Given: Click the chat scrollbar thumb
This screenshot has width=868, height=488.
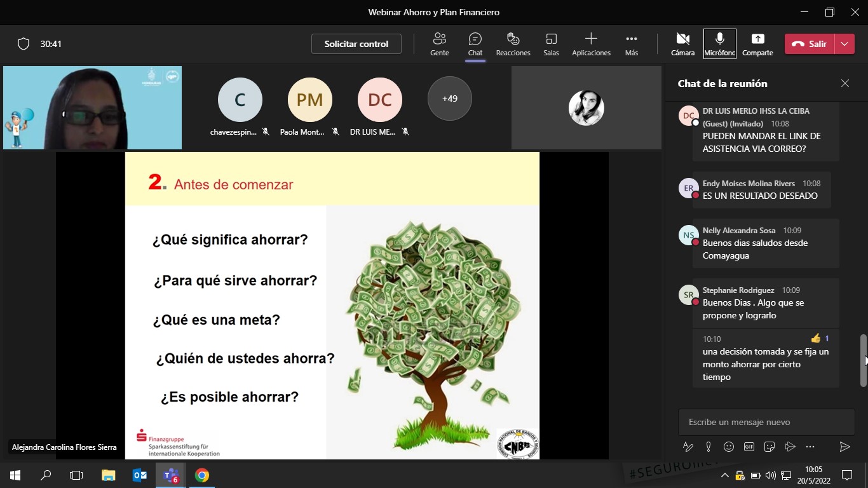Looking at the screenshot, I should [864, 360].
